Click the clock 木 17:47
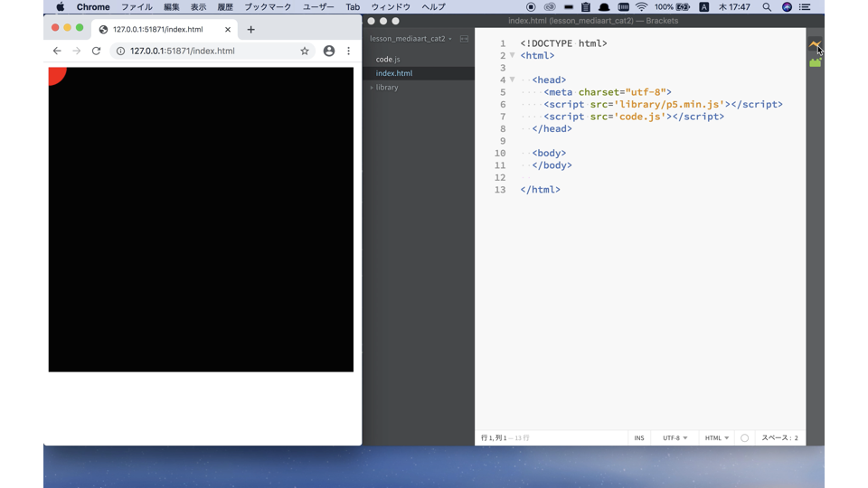Screen dimensions: 868x488 [x=734, y=7]
